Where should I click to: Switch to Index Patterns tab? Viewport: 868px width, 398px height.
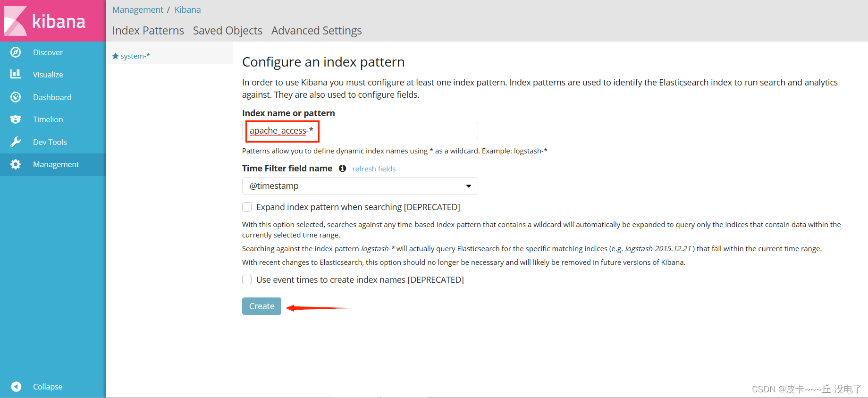pos(148,31)
